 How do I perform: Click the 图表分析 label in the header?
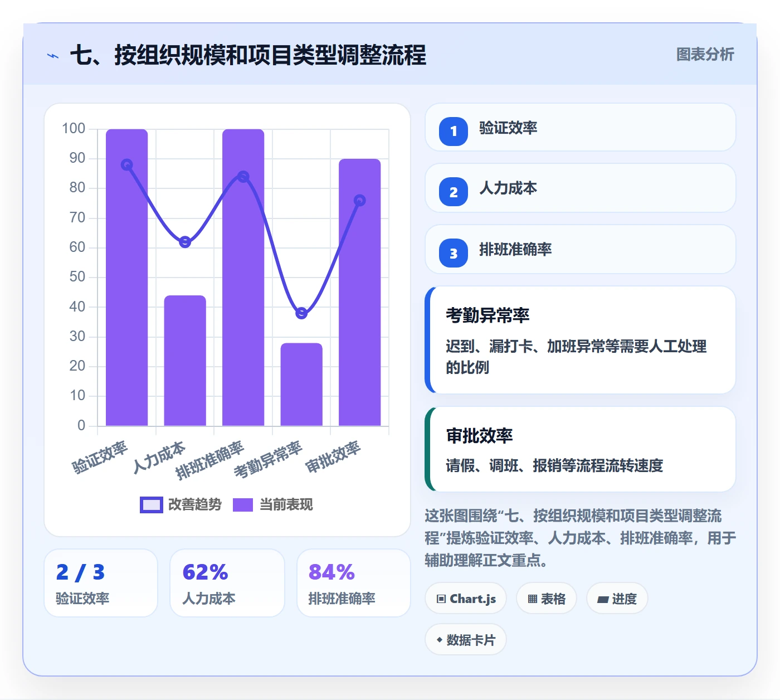[705, 55]
